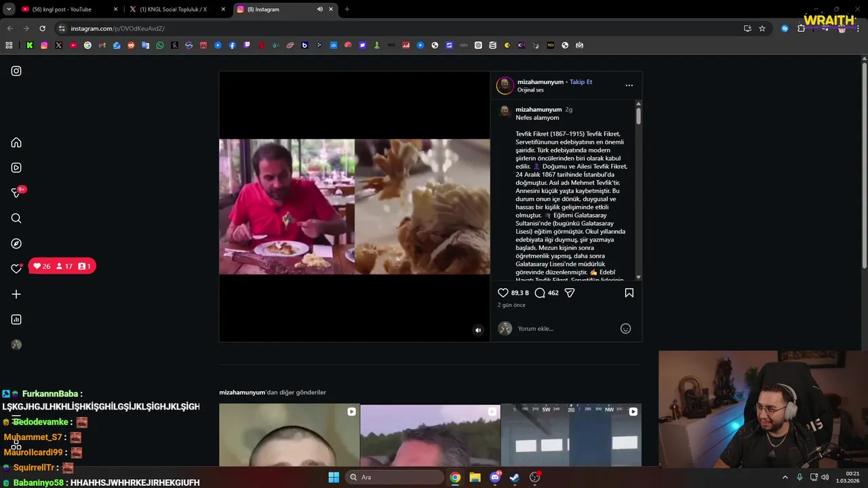Open the post comments bubble icon
The width and height of the screenshot is (868, 488).
540,293
